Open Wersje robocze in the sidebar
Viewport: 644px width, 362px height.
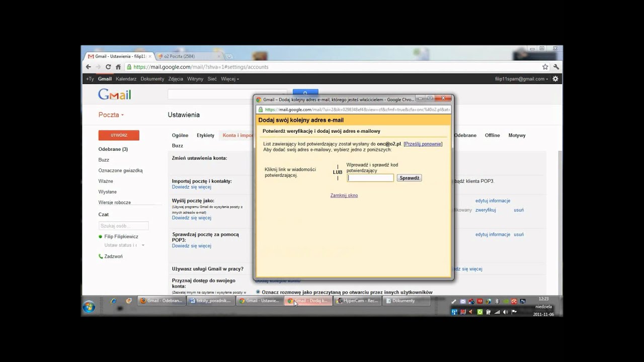pyautogui.click(x=115, y=202)
